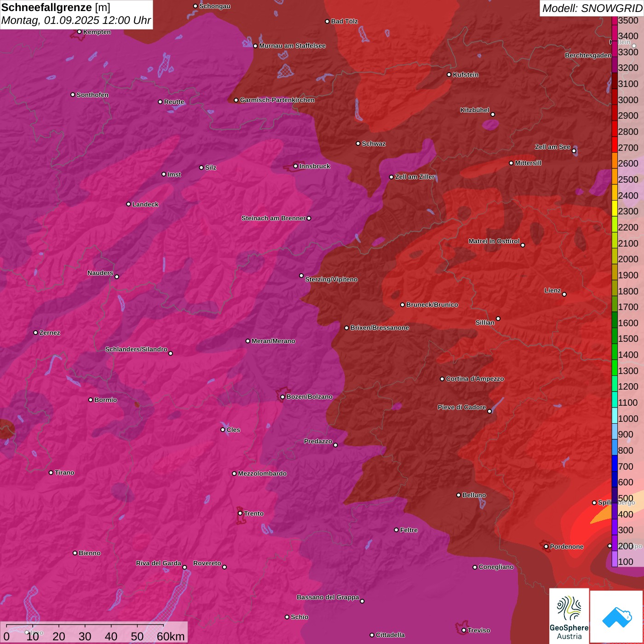Image resolution: width=644 pixels, height=644 pixels.
Task: Click the Matrei in Osttirol label
Action: tap(494, 241)
